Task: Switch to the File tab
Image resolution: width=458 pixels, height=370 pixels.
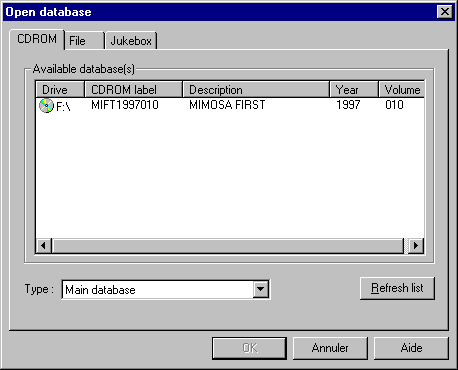Action: (84, 41)
